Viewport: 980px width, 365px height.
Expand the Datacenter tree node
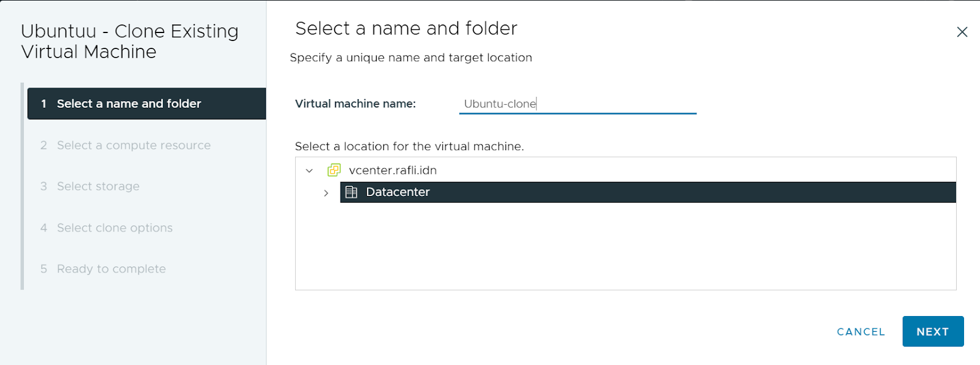pyautogui.click(x=326, y=193)
